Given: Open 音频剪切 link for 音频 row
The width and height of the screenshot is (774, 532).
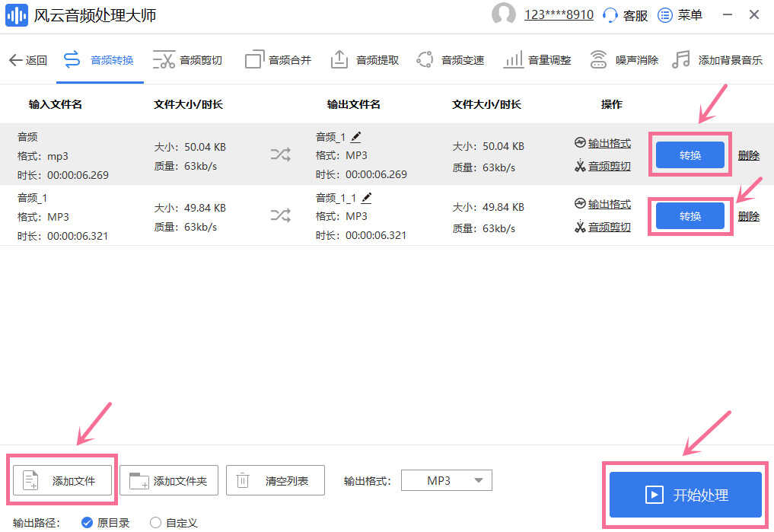Looking at the screenshot, I should (x=603, y=166).
